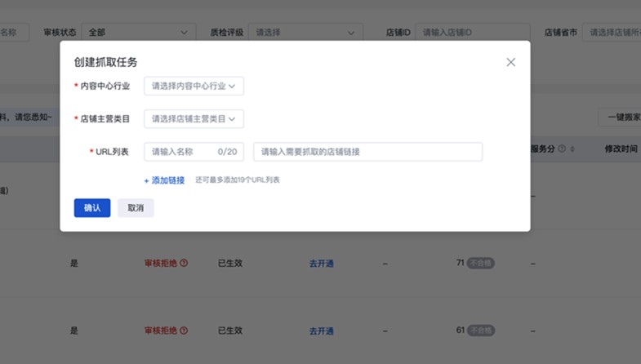This screenshot has height=364, width=641.
Task: Click the 不合格 badge next to score 71
Action: coord(481,263)
